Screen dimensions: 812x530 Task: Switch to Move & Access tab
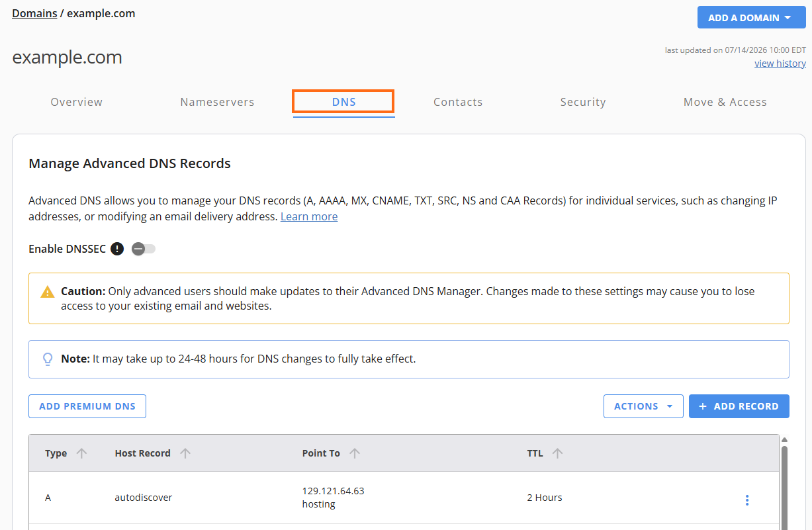pos(725,102)
